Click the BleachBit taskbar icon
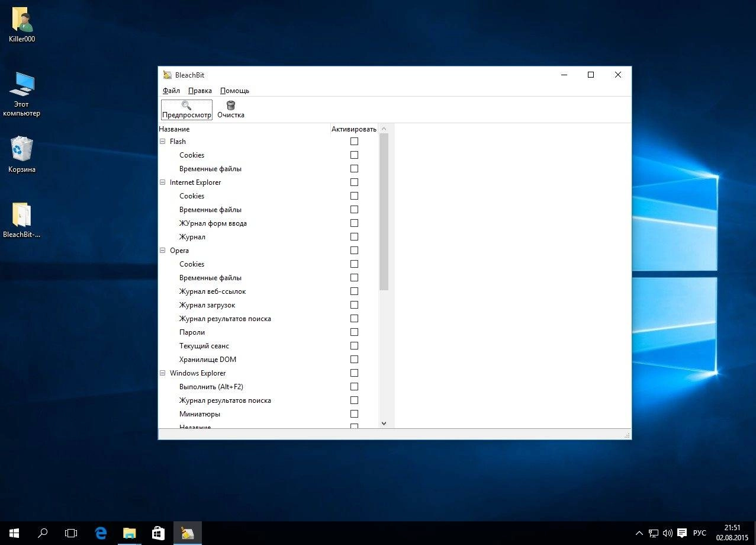Viewport: 756px width, 545px height. 187,533
